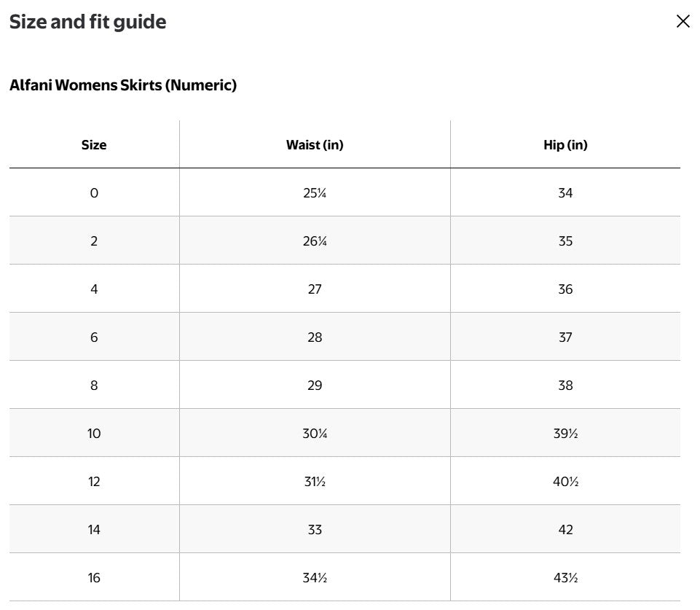Click the Waist (in) column header
Viewport: 700px width, 610px height.
coord(315,145)
